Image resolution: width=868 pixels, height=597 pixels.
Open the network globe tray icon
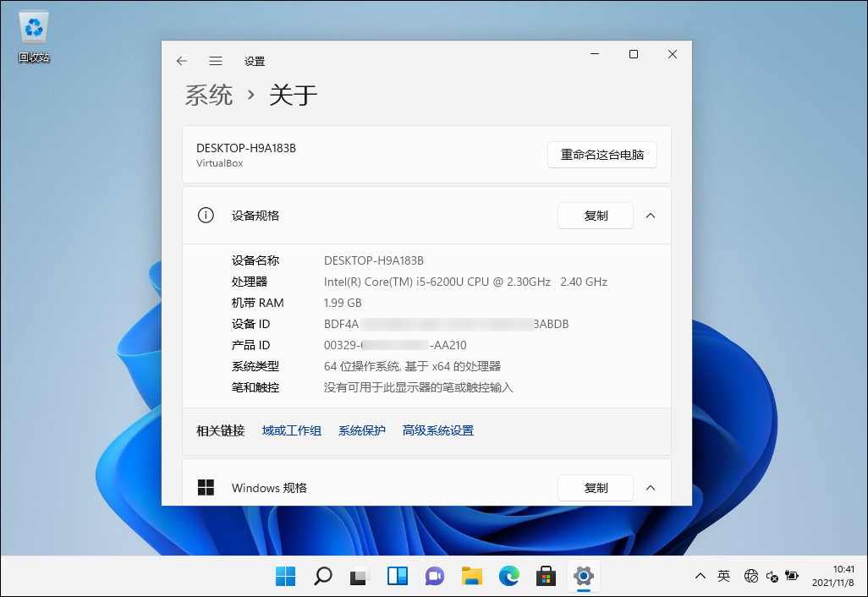tap(751, 576)
